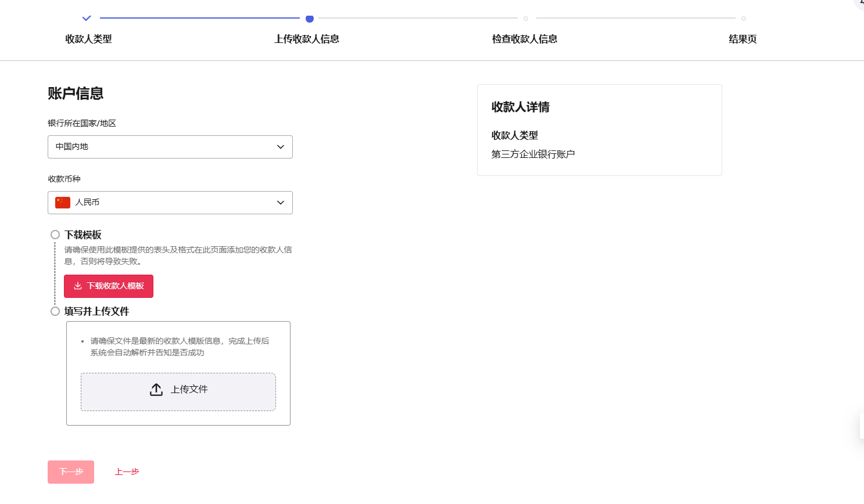Click the chevron arrow in the 中国内地 field
This screenshot has width=864, height=504.
coord(281,147)
